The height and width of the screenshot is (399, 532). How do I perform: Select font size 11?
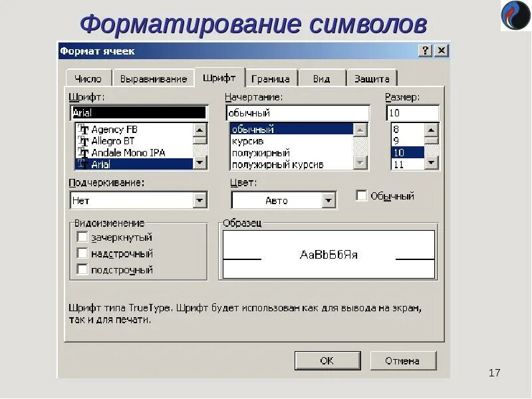coord(408,164)
